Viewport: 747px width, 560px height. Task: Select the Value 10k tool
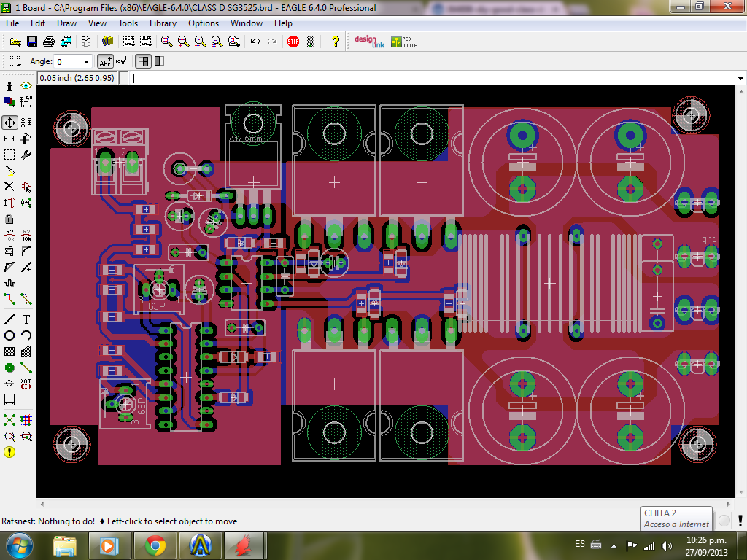(x=26, y=235)
